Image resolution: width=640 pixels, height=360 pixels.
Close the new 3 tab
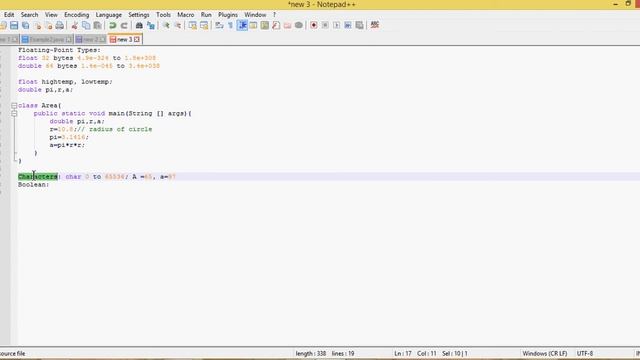[137, 40]
